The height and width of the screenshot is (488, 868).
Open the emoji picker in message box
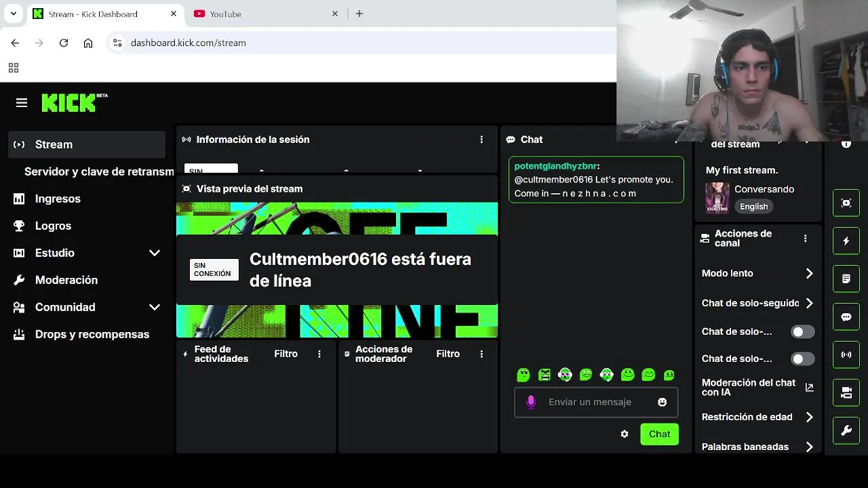[x=662, y=402]
